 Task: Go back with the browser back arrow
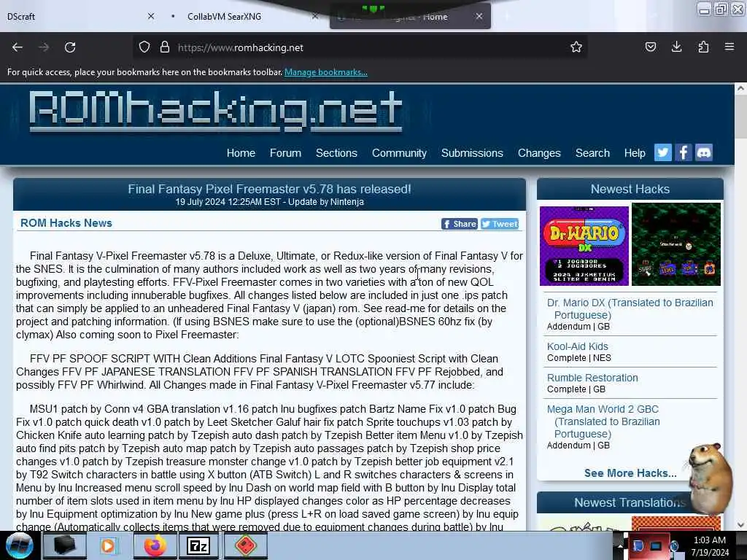18,47
